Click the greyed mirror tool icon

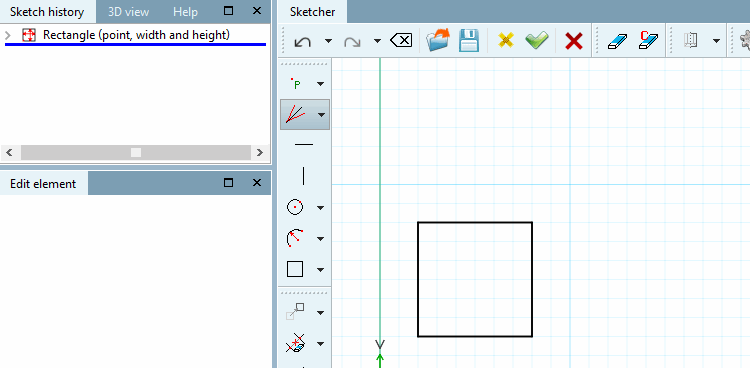point(690,41)
